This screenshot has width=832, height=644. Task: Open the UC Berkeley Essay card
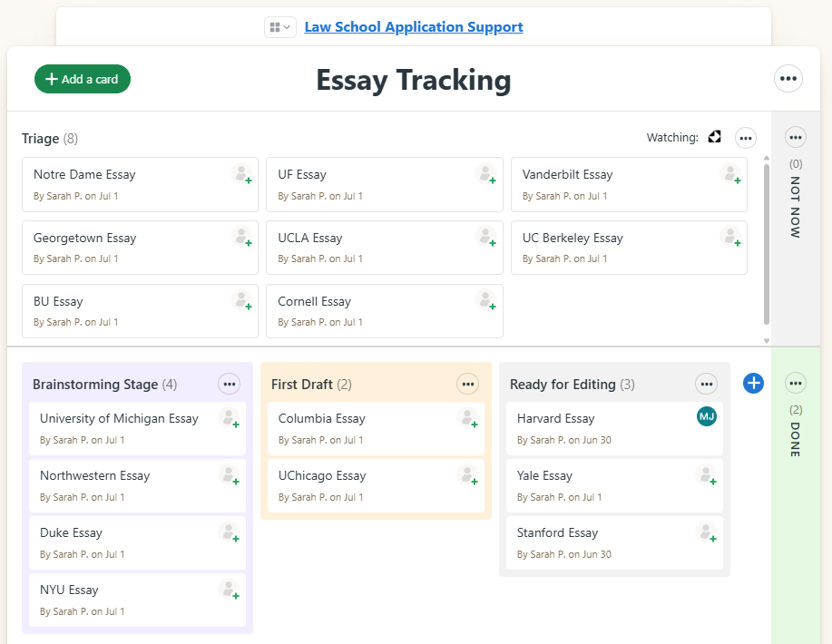[629, 248]
